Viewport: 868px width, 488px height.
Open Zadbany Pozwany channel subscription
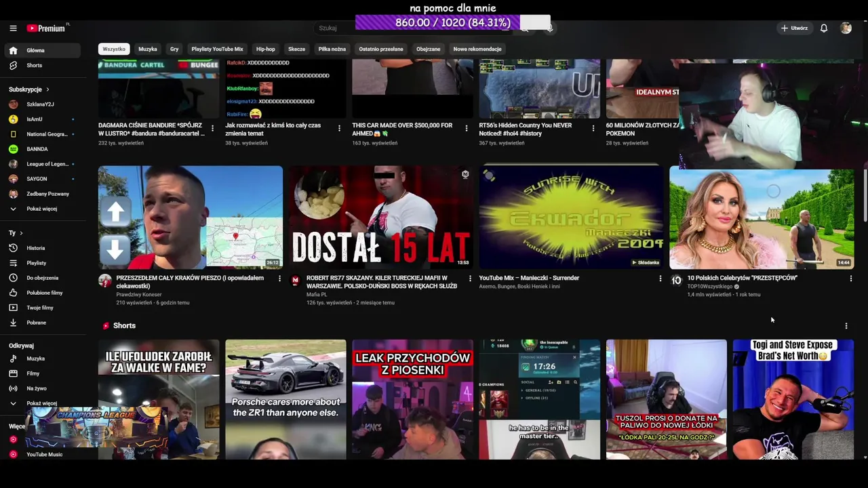[43, 194]
